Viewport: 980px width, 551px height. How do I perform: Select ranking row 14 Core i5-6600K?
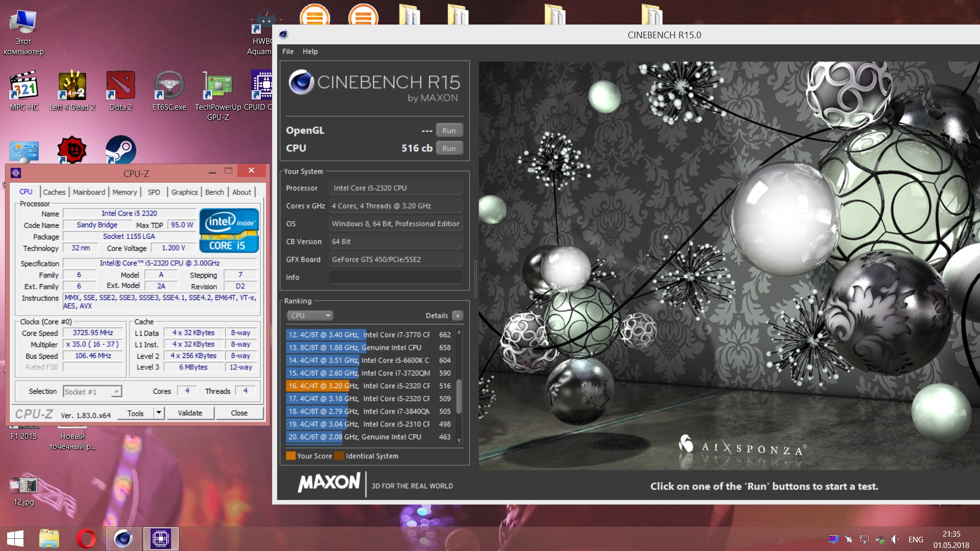pyautogui.click(x=370, y=360)
